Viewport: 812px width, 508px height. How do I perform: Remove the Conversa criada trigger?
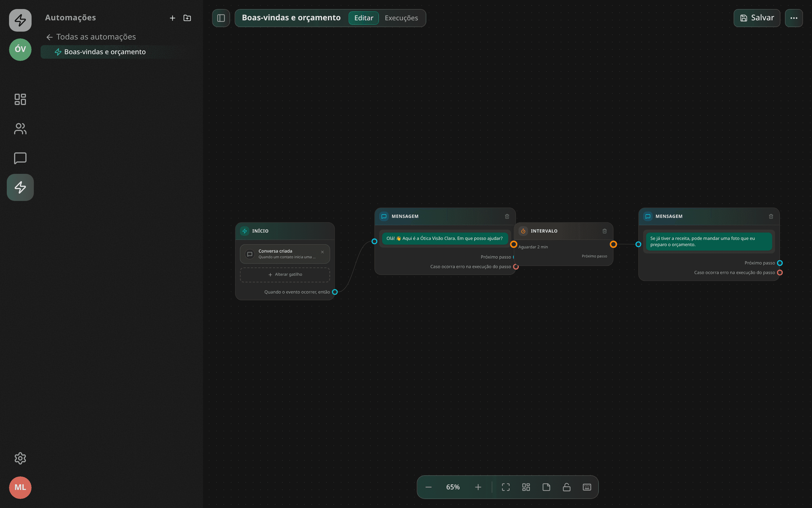tap(323, 252)
